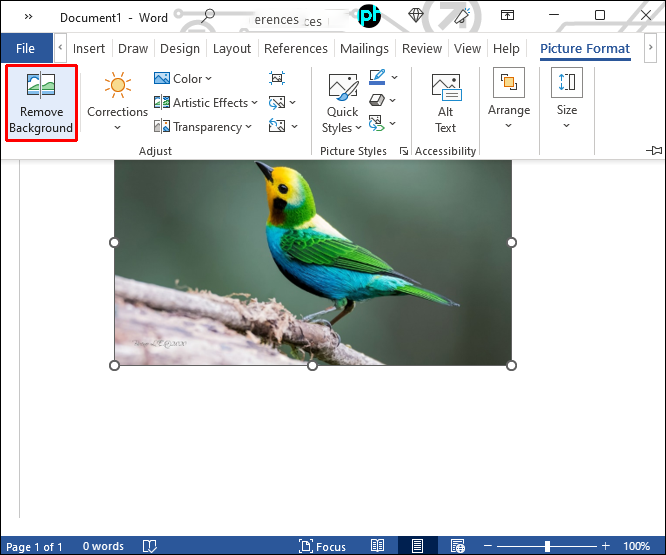The width and height of the screenshot is (666, 555).
Task: Toggle Focus mode in status bar
Action: (322, 546)
